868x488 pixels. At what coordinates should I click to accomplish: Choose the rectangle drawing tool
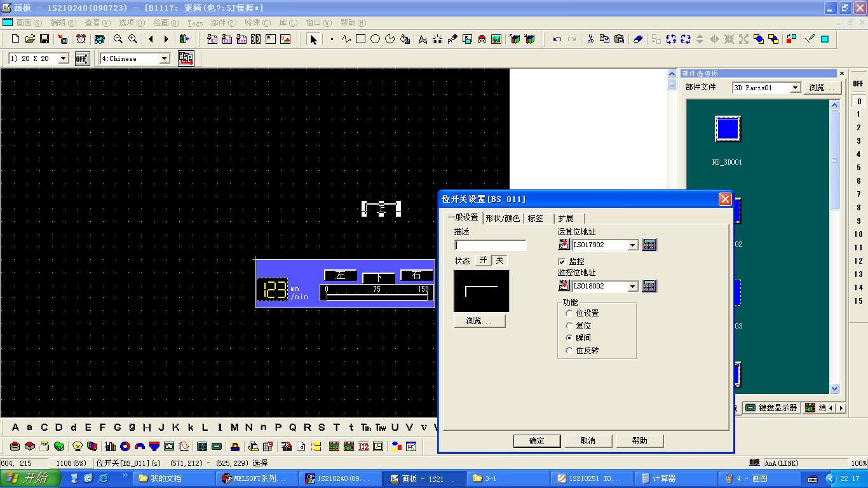(360, 39)
